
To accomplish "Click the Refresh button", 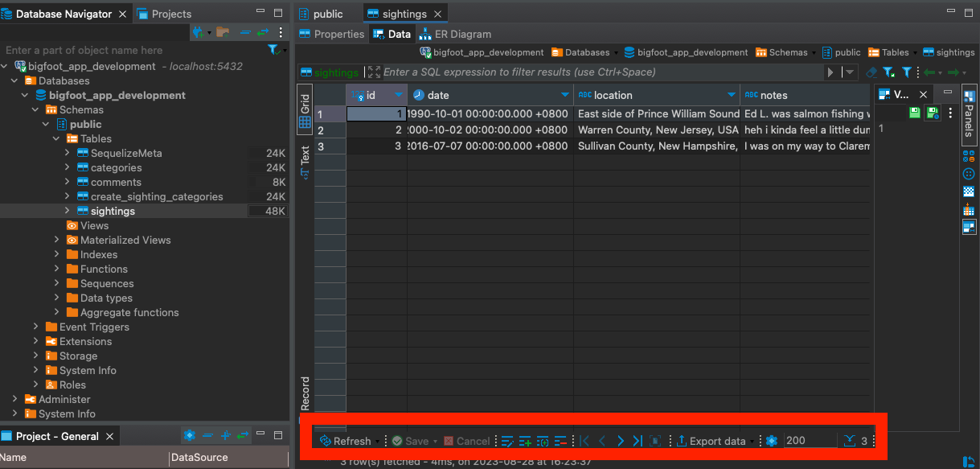I will coord(345,441).
